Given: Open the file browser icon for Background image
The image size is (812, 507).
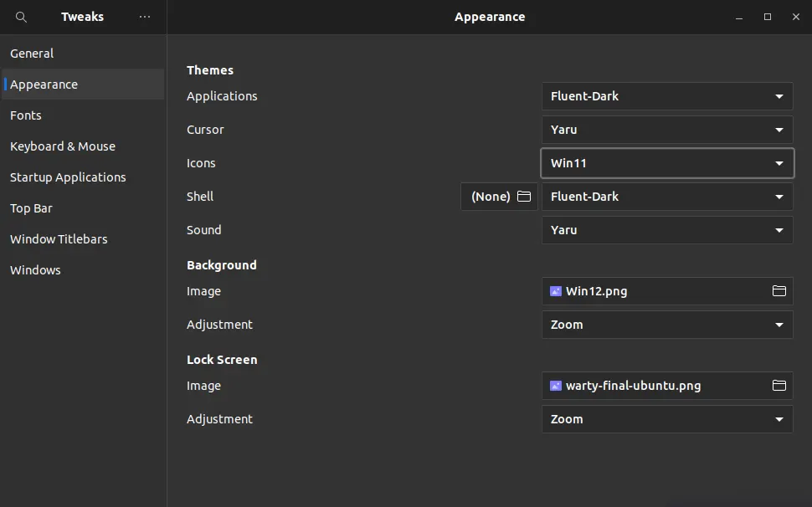Looking at the screenshot, I should click(x=779, y=291).
